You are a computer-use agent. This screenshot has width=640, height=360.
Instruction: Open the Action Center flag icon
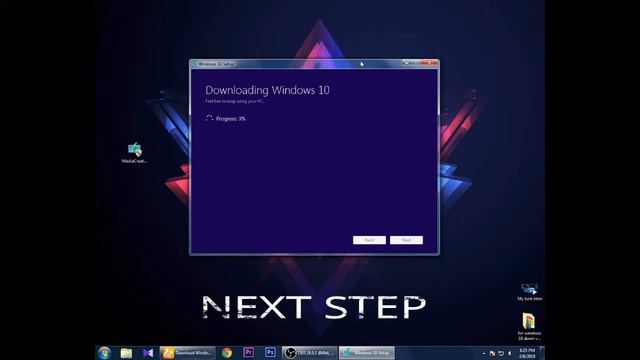492,353
